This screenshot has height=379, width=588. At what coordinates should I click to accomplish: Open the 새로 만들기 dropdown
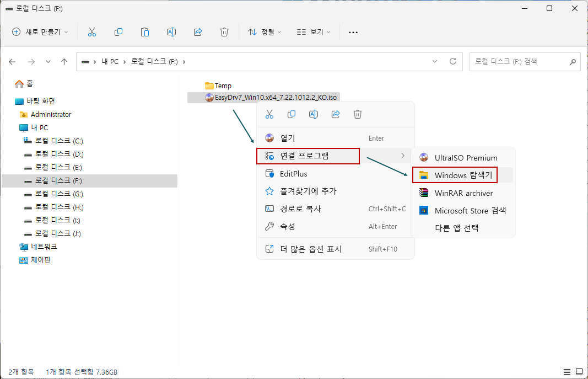(40, 32)
